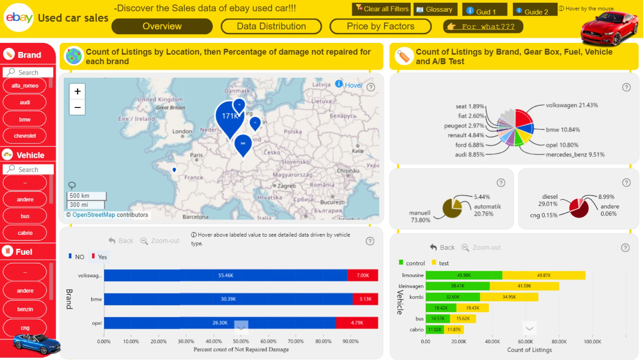Click the Brand search field
This screenshot has width=644, height=362.
[28, 72]
